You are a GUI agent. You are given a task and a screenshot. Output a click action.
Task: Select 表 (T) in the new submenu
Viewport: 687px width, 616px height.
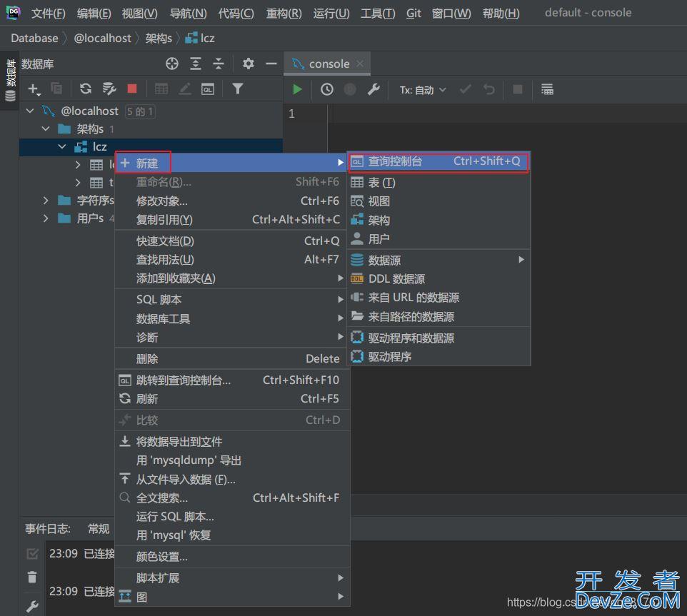pyautogui.click(x=438, y=182)
